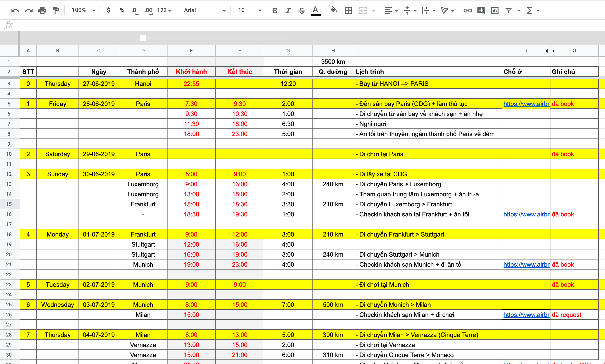This screenshot has height=364, width=605.
Task: Open the Arial font dropdown
Action: click(x=205, y=10)
